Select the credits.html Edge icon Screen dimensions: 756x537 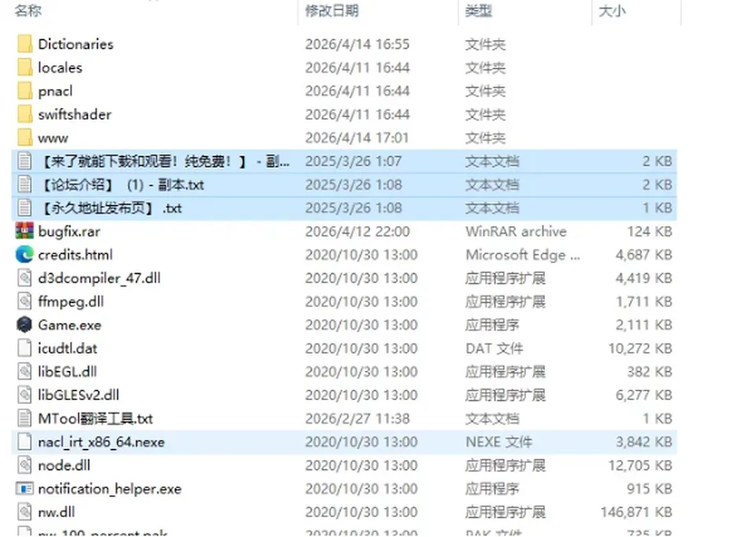(24, 254)
